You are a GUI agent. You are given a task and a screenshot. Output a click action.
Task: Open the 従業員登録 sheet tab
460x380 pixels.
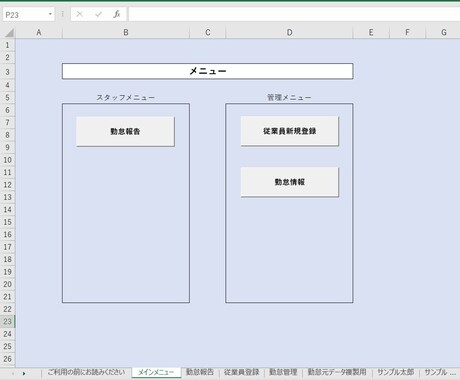(242, 372)
